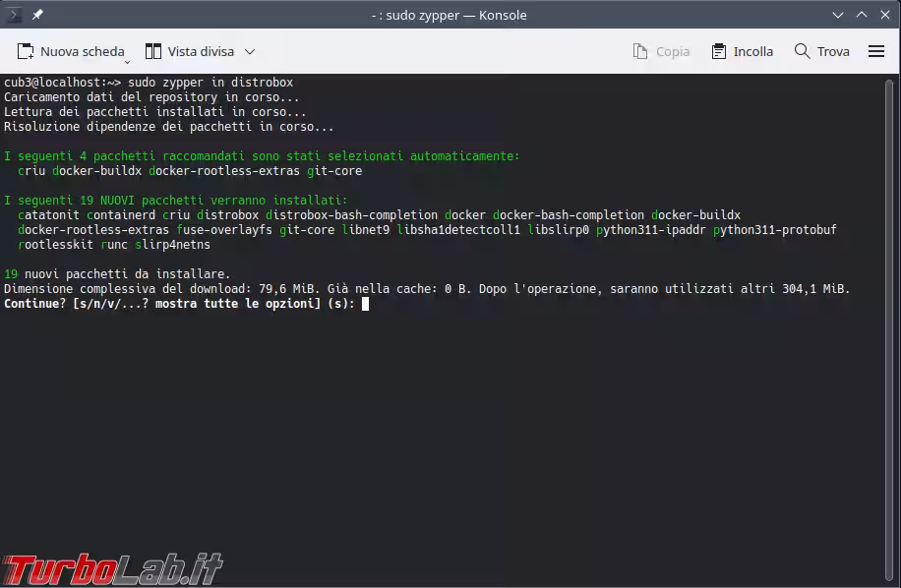Click 'fuse-overlayfs' package name
The width and height of the screenshot is (901, 588).
point(224,230)
